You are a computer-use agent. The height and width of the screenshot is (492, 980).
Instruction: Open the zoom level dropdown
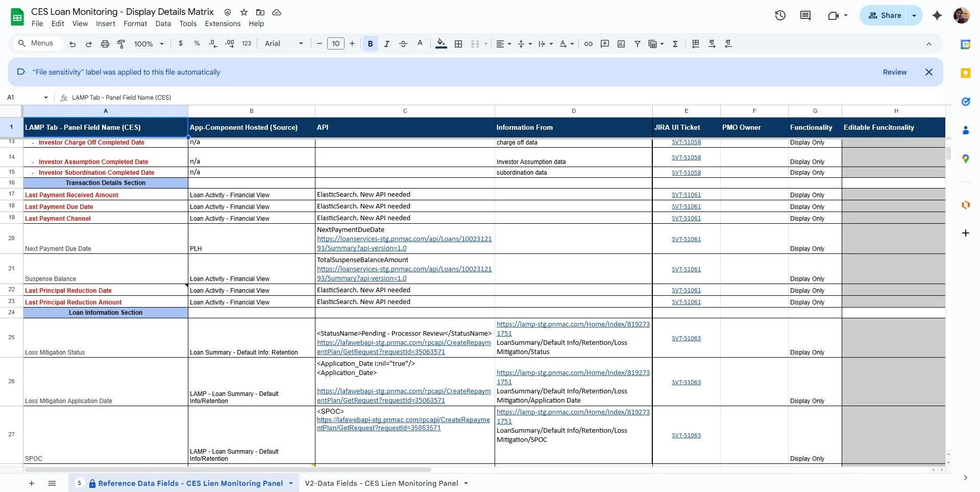pyautogui.click(x=149, y=44)
